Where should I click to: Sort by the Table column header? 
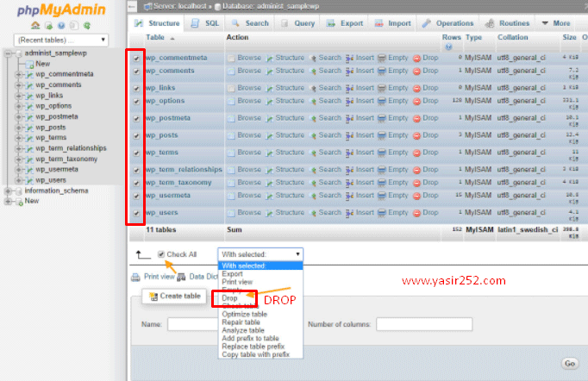(x=155, y=38)
